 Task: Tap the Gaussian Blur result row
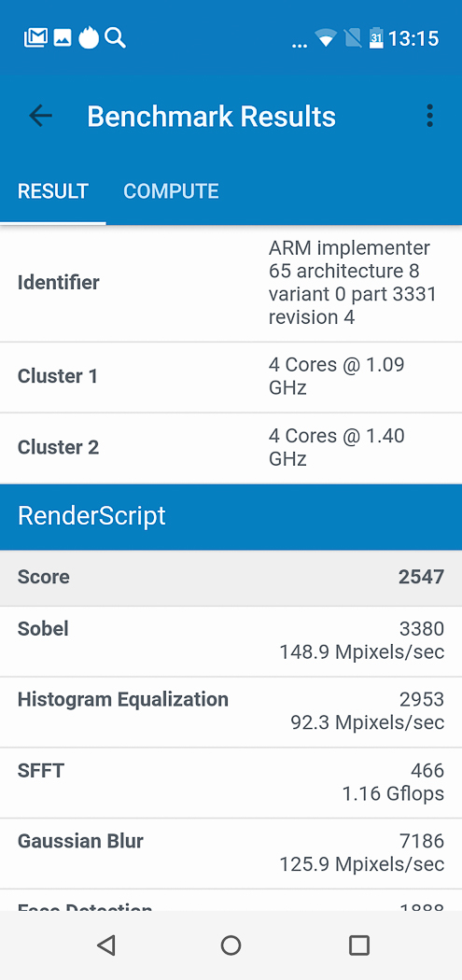(x=231, y=853)
